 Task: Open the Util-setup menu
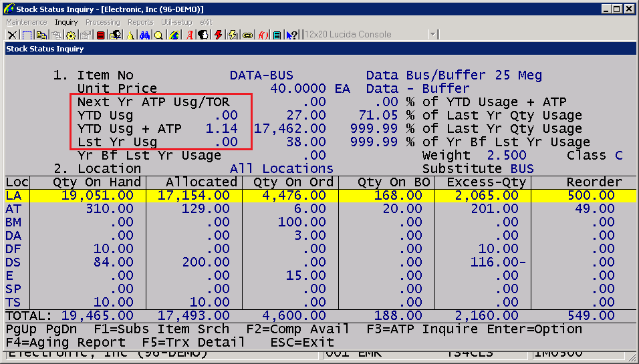(176, 22)
